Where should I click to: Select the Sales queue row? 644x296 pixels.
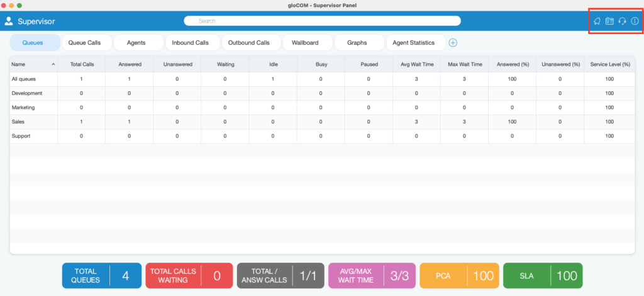[323, 122]
